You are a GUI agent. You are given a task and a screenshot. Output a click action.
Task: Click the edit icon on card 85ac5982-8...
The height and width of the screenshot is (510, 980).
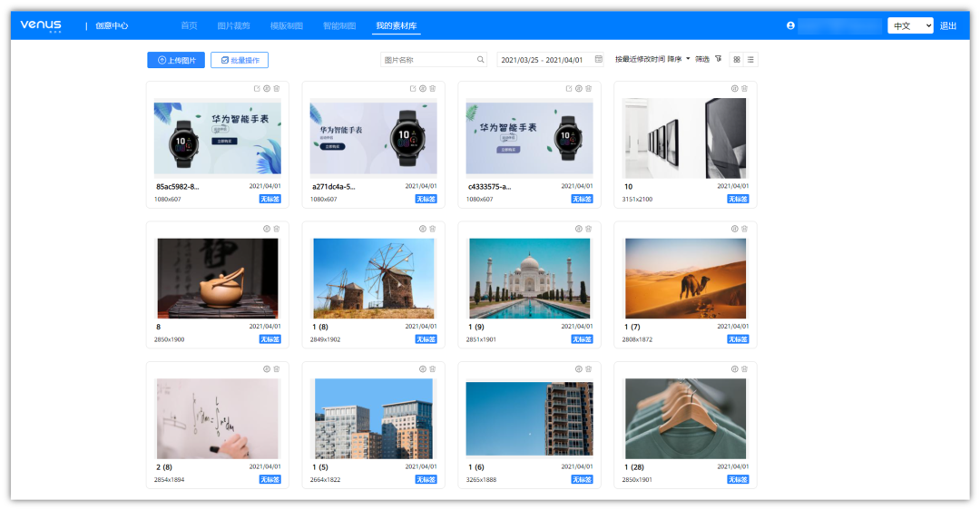point(257,89)
